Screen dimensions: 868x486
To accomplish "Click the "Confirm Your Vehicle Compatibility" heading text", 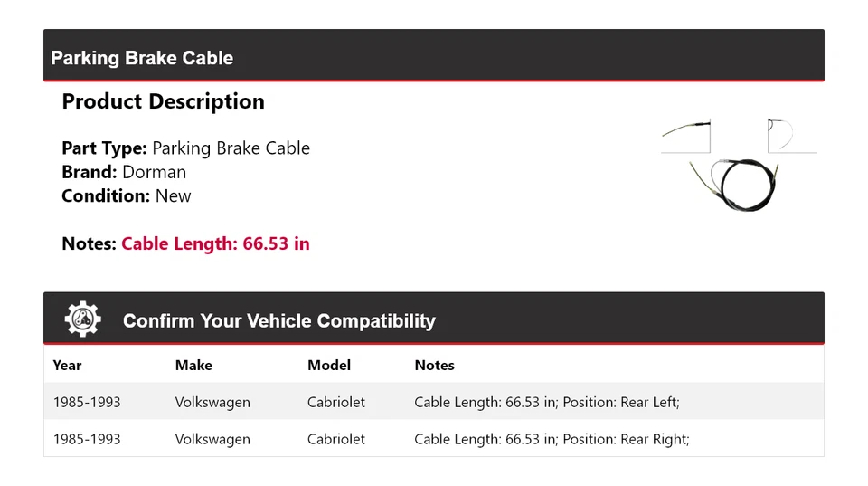I will coord(278,321).
